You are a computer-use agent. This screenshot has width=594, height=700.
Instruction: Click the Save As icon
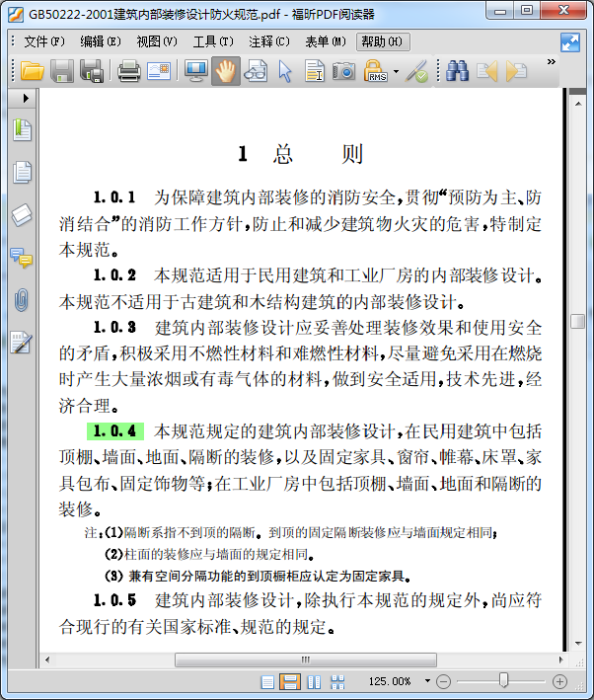tap(92, 71)
